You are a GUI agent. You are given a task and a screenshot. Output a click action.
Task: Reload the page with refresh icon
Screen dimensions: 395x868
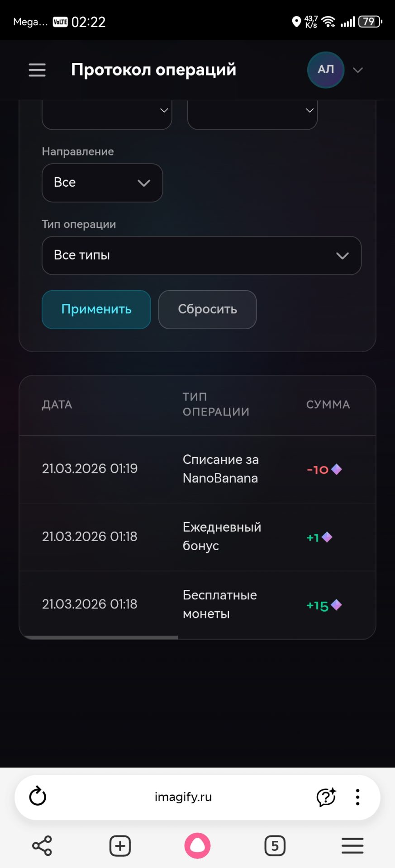[38, 797]
